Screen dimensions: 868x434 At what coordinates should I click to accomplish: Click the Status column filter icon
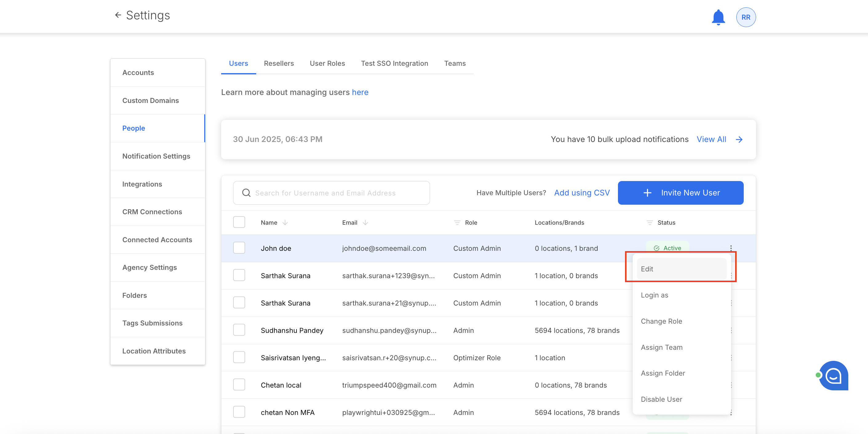coord(649,223)
